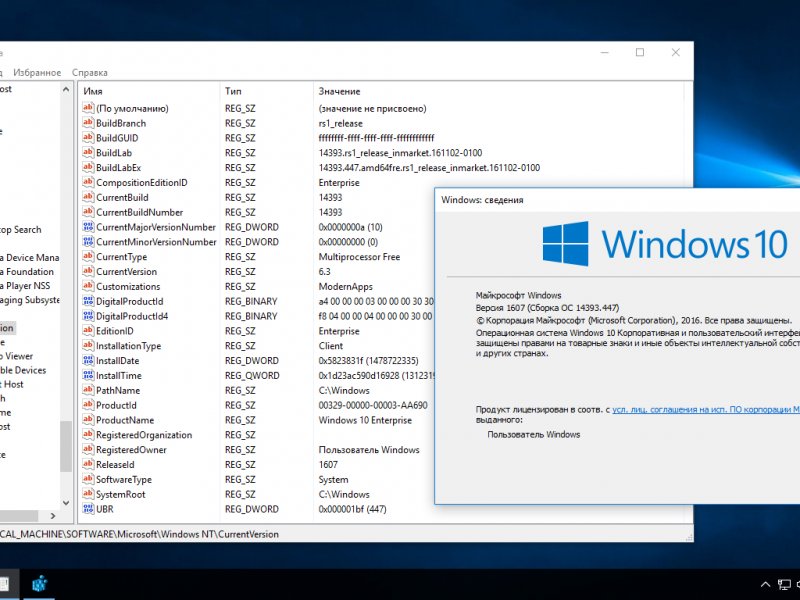Click the icon beside EditionID
The image size is (800, 600).
(88, 331)
